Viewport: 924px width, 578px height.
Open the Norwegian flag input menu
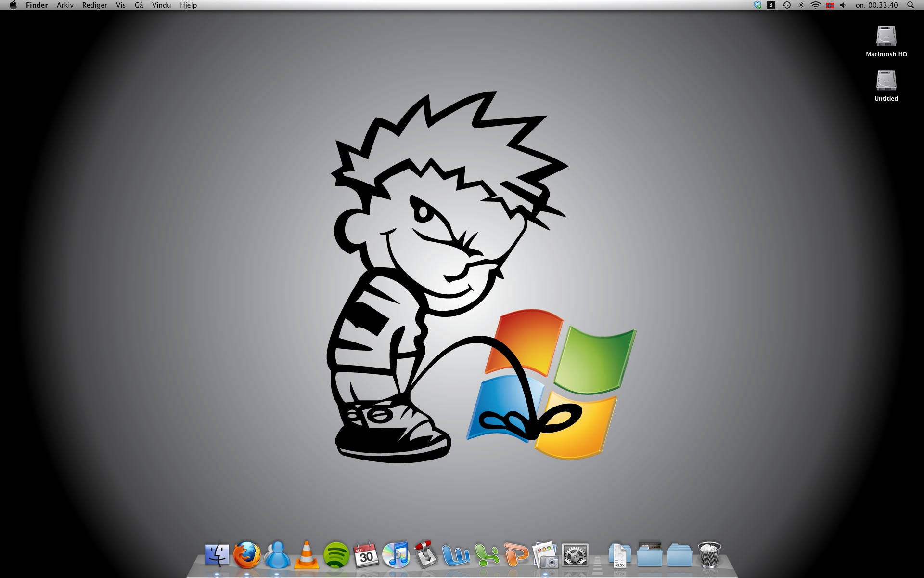(830, 5)
